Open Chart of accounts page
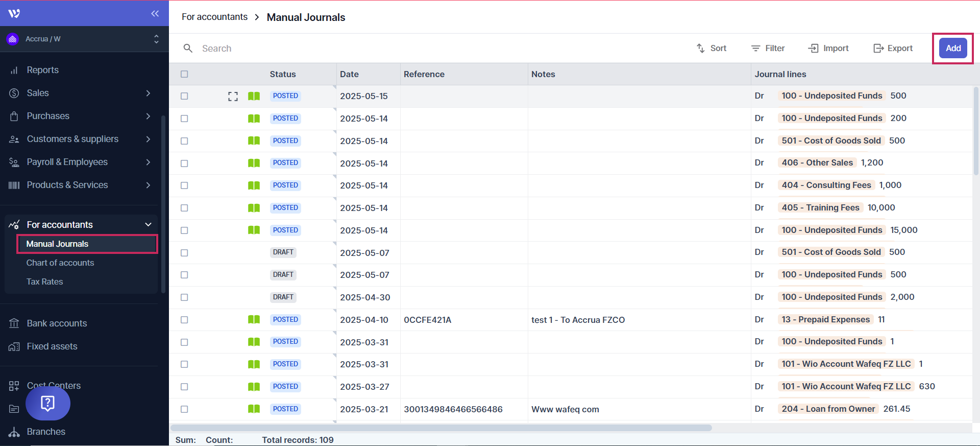This screenshot has width=980, height=446. 60,263
